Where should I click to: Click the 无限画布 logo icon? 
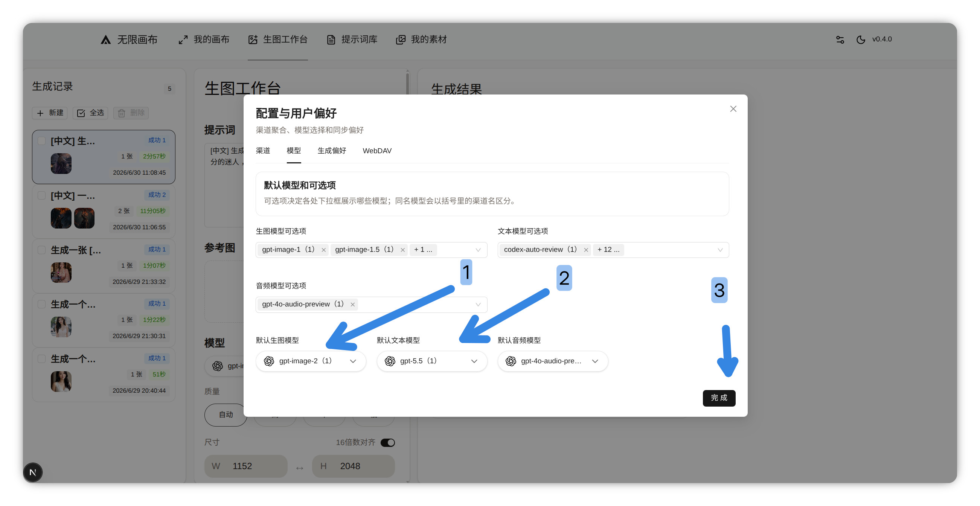(106, 40)
